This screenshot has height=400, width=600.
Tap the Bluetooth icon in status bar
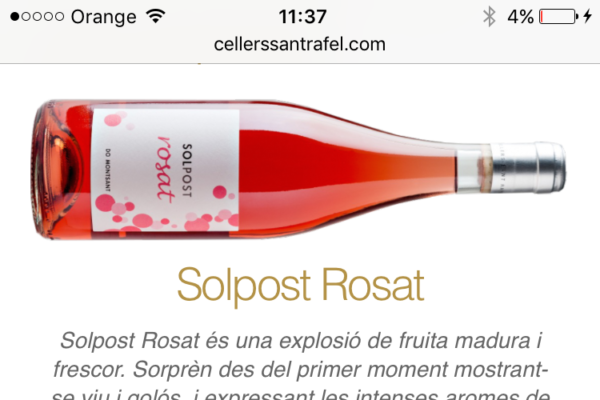coord(489,16)
